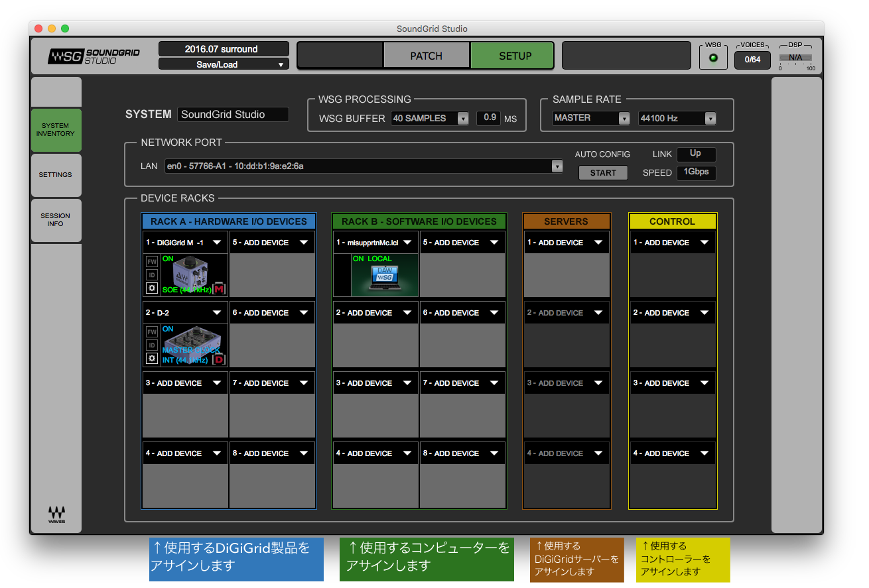Open the 1 - misupprtnMc.lcl slot dropdown
Image resolution: width=869 pixels, height=588 pixels.
[x=375, y=243]
